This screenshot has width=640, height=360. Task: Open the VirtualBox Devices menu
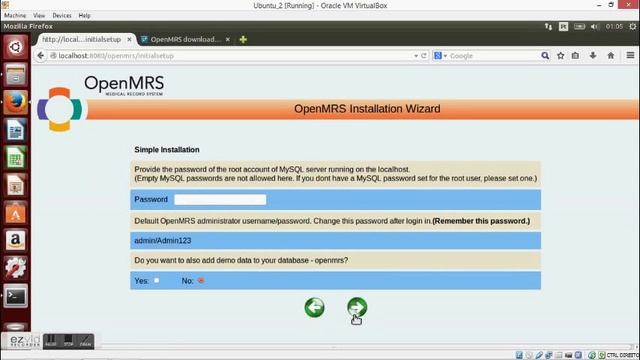(x=62, y=16)
